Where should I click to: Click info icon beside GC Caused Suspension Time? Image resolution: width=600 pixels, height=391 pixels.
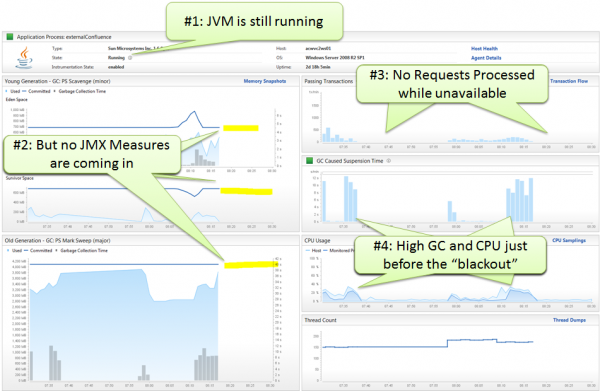(x=388, y=161)
